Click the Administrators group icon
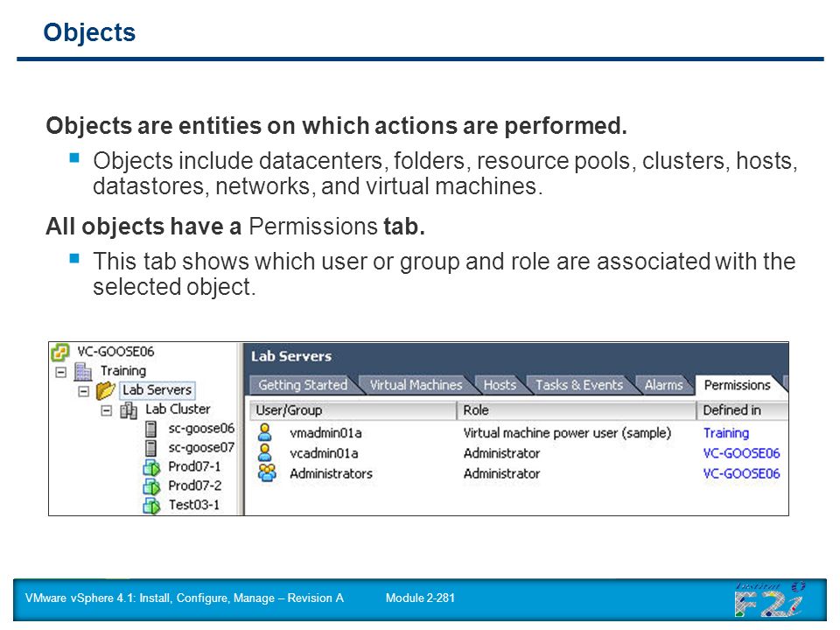 tap(267, 472)
